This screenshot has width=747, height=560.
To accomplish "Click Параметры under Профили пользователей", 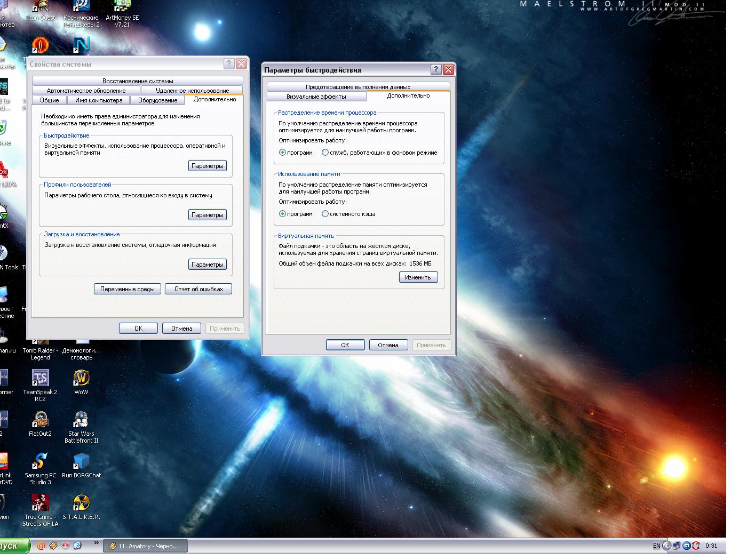I will (207, 215).
